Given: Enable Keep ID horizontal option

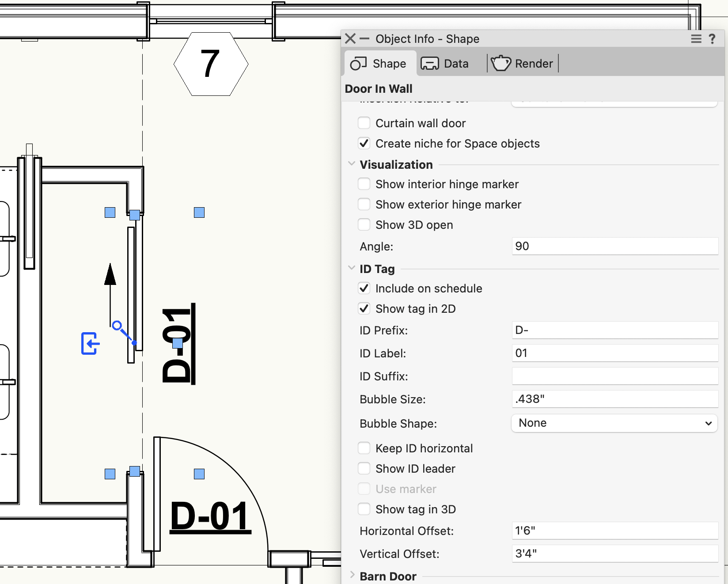Looking at the screenshot, I should coord(364,448).
